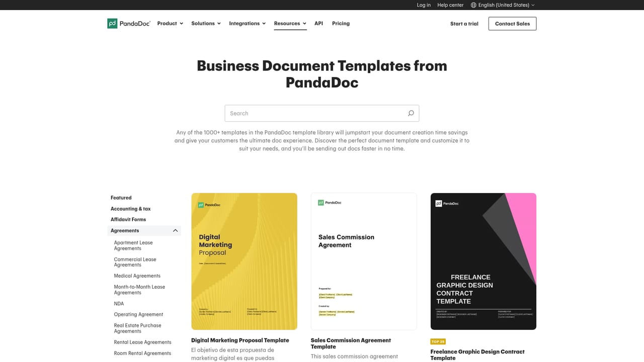Click the globe language icon
The image size is (644, 362).
[x=473, y=5]
